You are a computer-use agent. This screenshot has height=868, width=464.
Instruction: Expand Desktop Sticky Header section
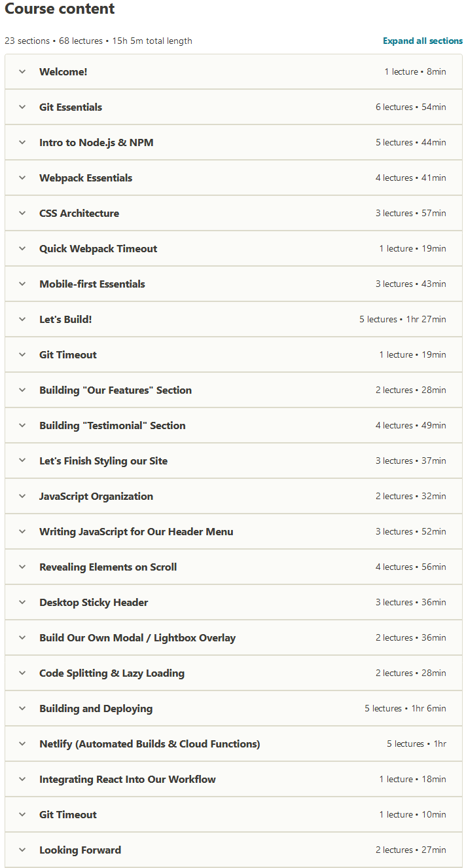click(234, 602)
